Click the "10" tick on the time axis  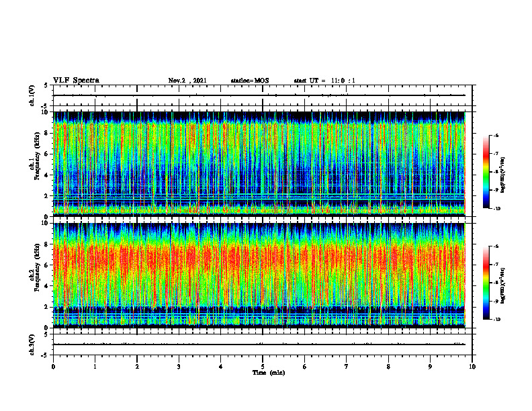pyautogui.click(x=472, y=367)
